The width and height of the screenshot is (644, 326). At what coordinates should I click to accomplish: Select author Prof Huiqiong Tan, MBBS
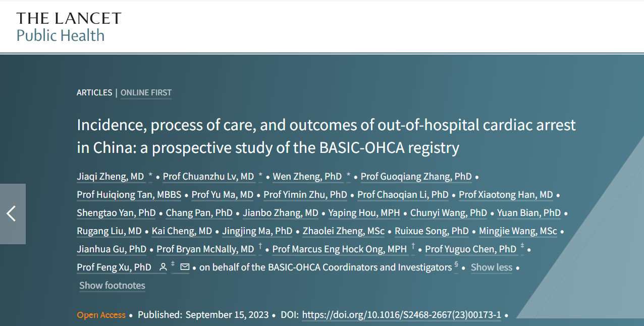[x=129, y=195]
